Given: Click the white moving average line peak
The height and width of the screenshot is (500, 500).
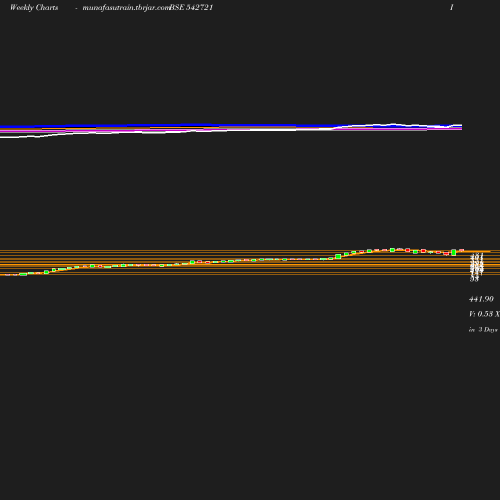Looking at the screenshot, I should pos(393,124).
